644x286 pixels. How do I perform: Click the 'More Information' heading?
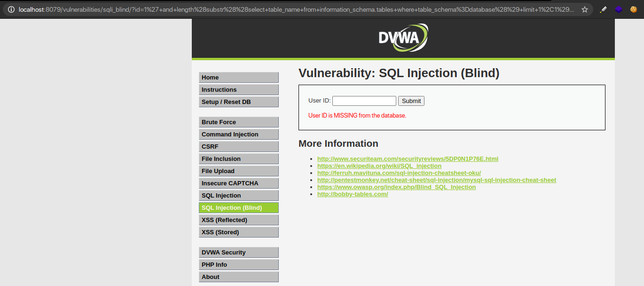338,143
